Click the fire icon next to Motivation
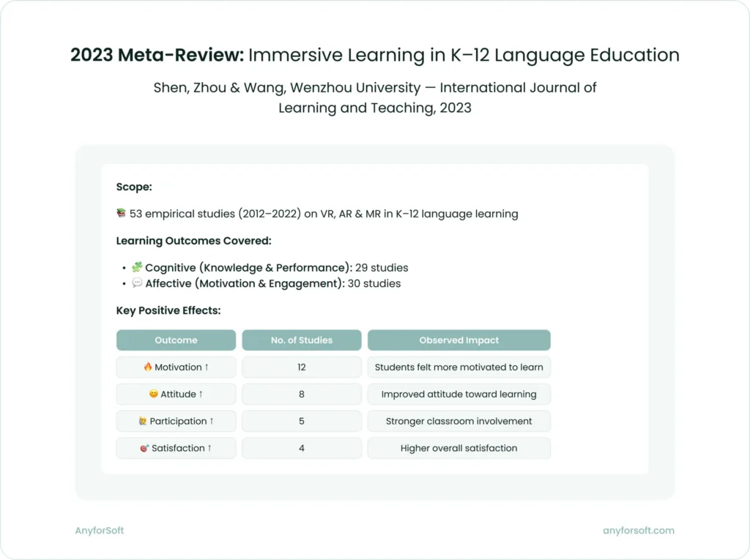750x560 pixels. 147,367
